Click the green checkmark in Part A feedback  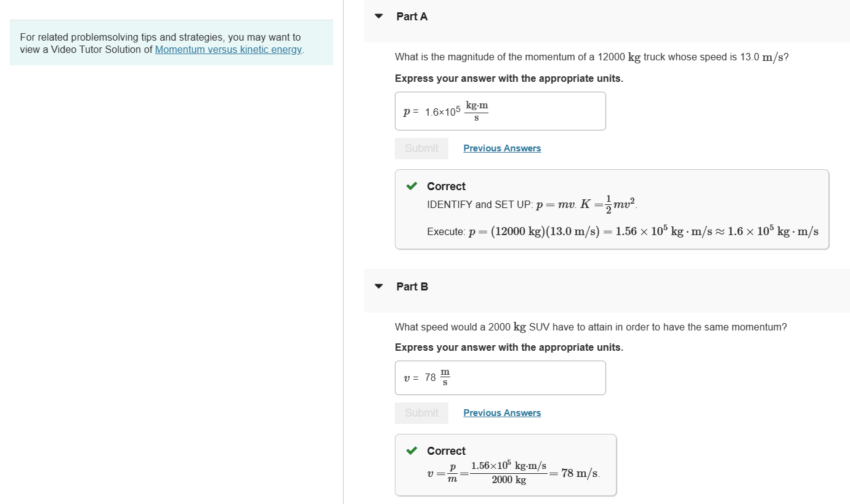click(412, 186)
